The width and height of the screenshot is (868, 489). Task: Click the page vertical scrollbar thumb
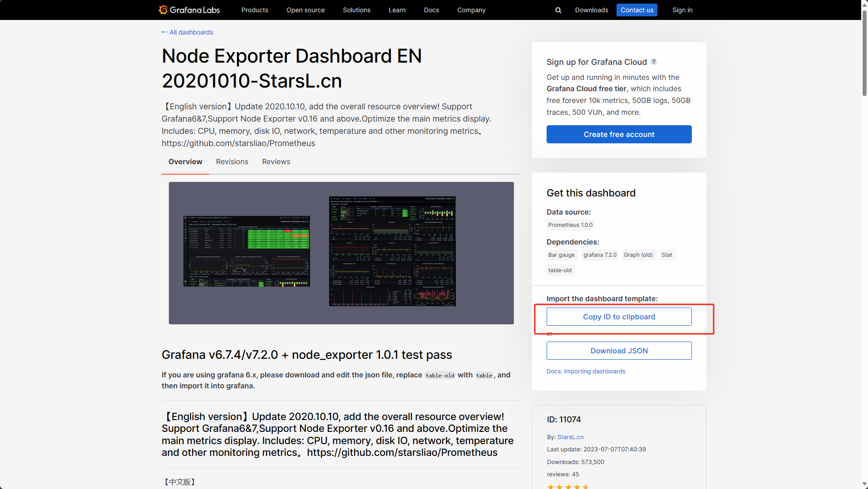[864, 52]
